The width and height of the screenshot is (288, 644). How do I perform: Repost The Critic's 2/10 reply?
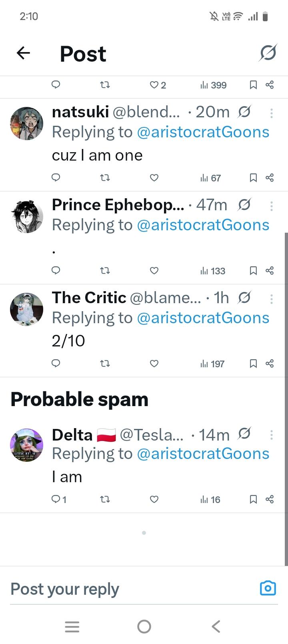point(105,364)
